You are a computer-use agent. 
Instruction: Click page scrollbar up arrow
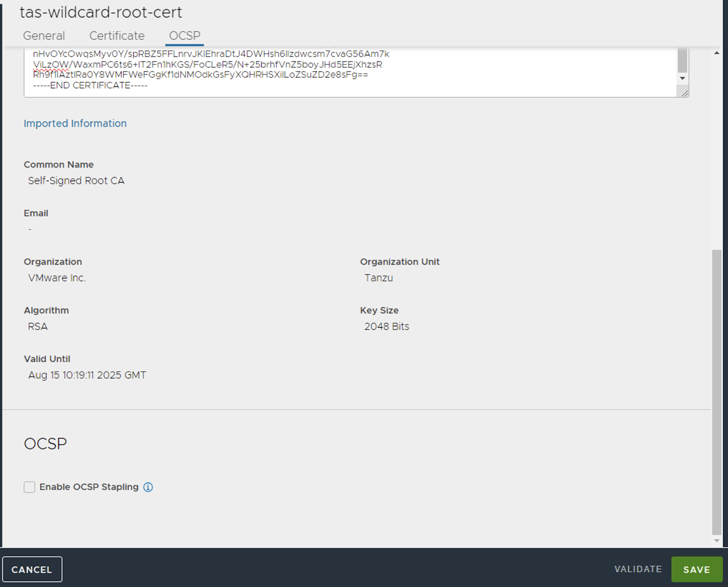717,53
